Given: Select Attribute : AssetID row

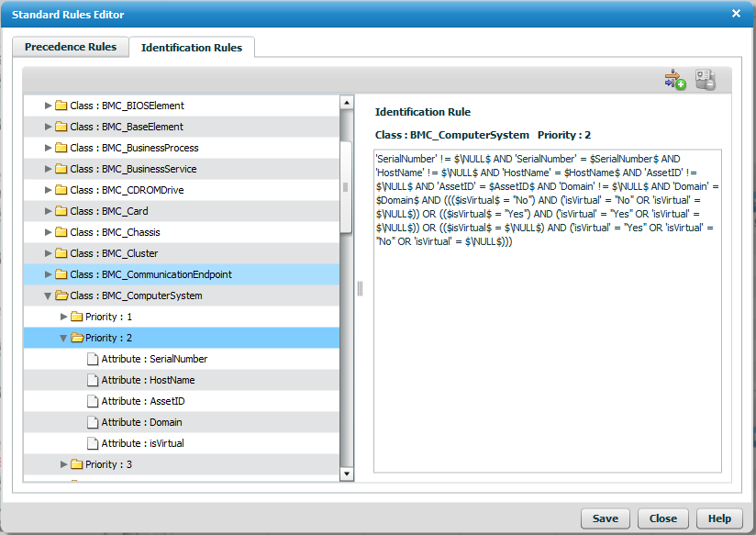Looking at the screenshot, I should coord(182,401).
